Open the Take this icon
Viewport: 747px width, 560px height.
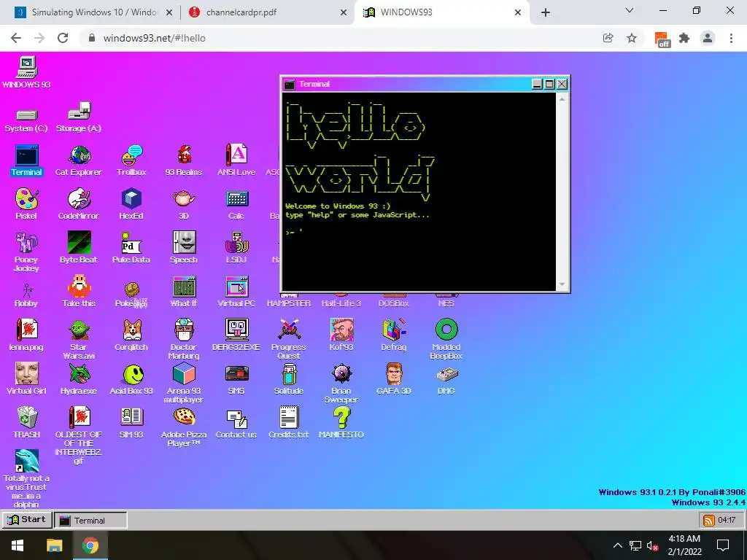(x=79, y=286)
